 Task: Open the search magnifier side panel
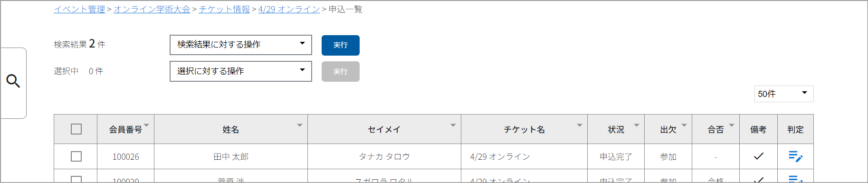[x=13, y=82]
